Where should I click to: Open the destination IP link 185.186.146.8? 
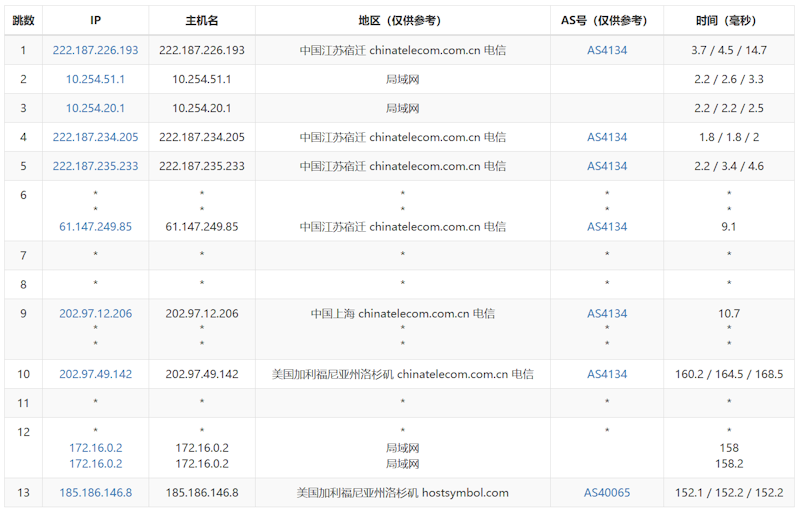coord(95,493)
